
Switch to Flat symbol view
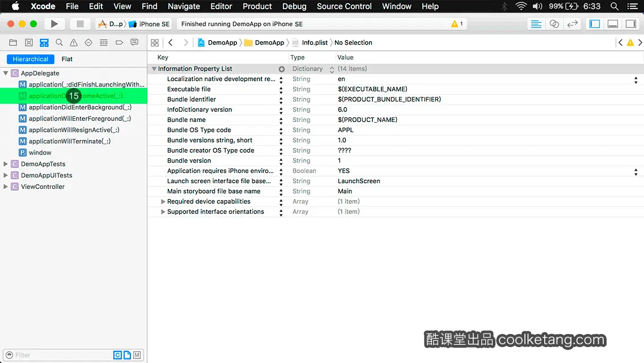(67, 59)
